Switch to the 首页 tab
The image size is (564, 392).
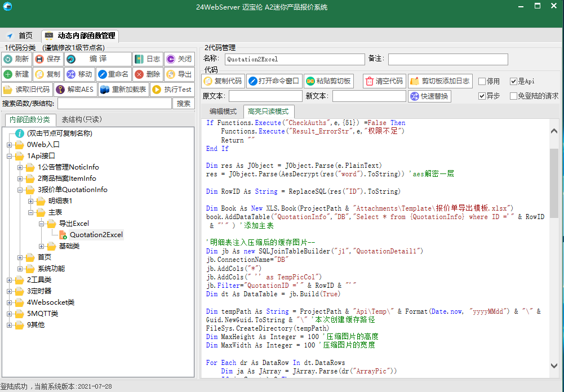click(20, 35)
